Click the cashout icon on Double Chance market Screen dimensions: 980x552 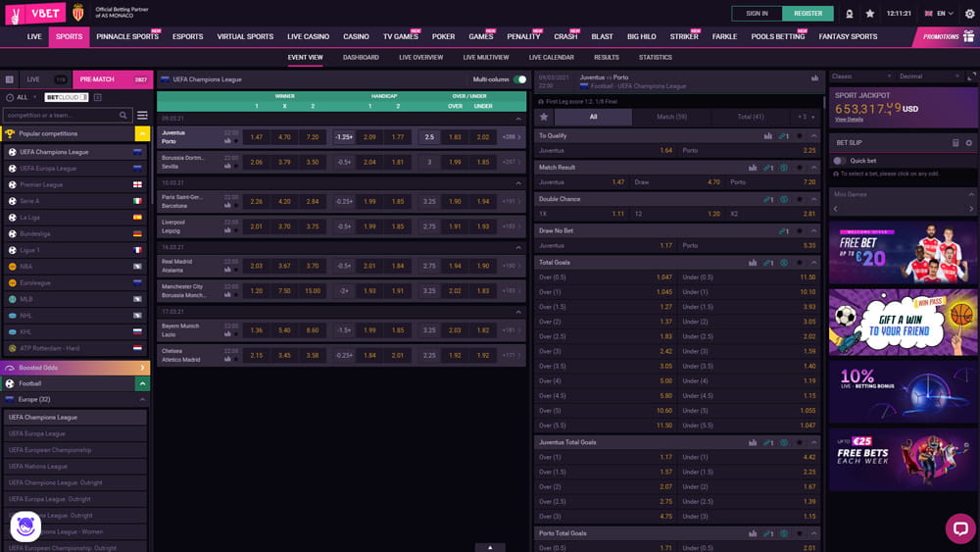point(784,199)
